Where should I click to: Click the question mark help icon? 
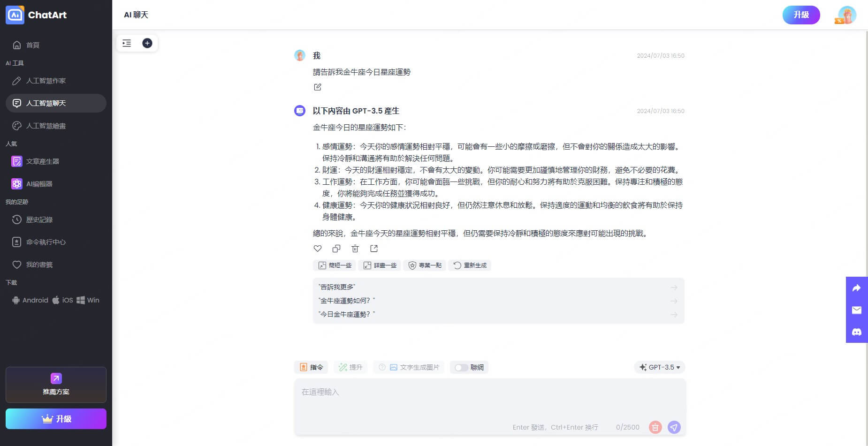(x=382, y=367)
